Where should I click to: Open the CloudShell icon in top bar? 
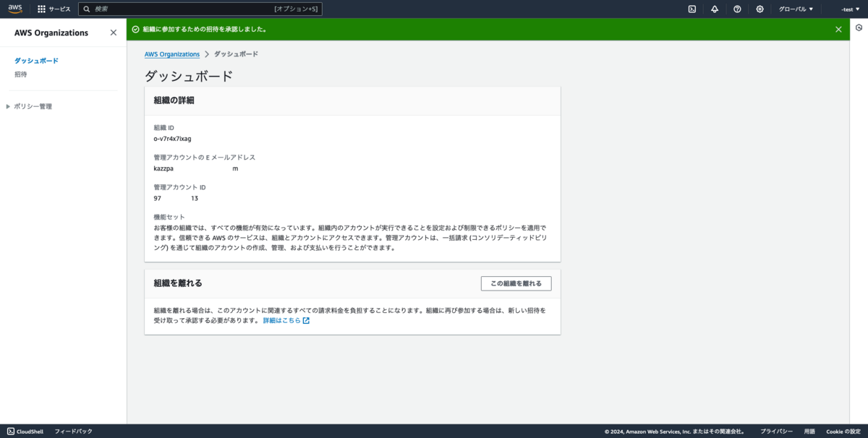click(x=692, y=9)
